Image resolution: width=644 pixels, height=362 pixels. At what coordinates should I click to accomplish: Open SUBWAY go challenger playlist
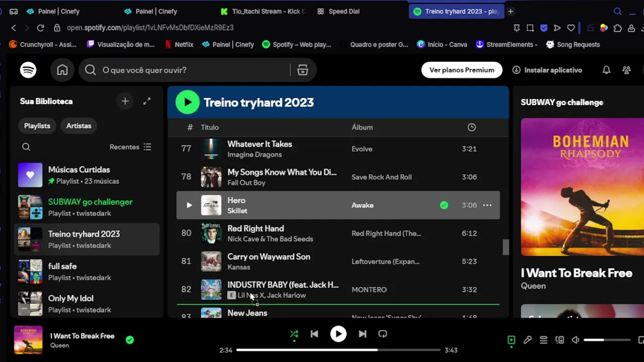87,207
